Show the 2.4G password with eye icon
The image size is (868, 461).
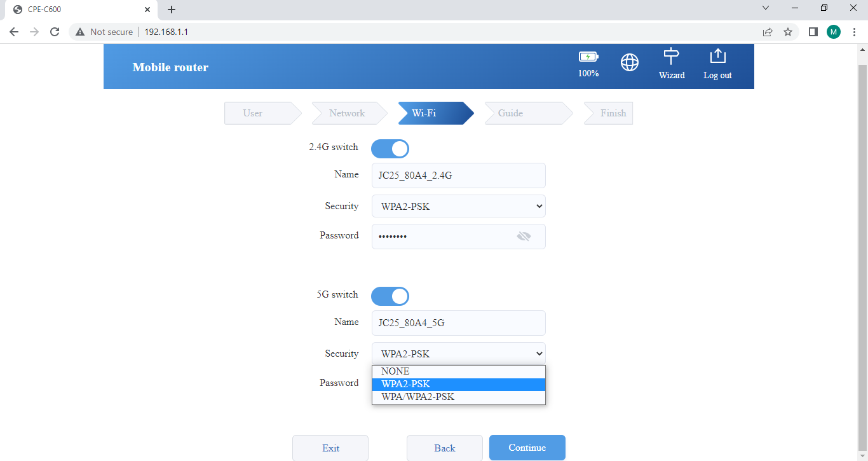coord(524,237)
